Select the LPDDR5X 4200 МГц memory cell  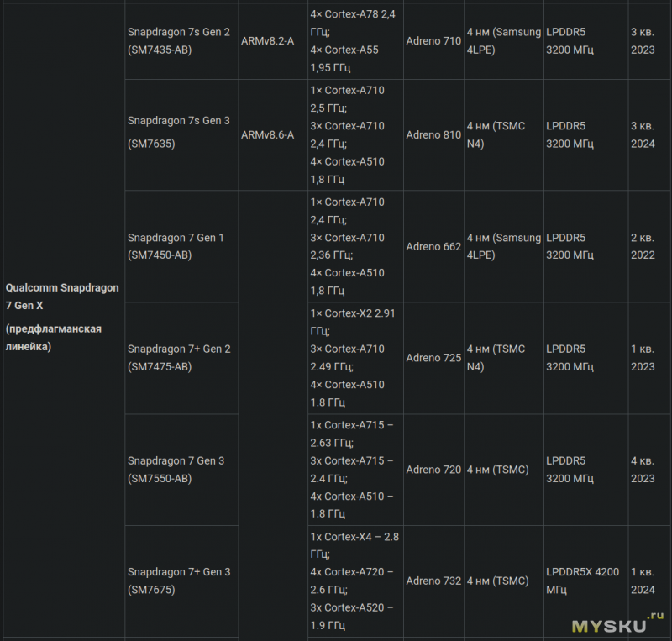pos(582,581)
